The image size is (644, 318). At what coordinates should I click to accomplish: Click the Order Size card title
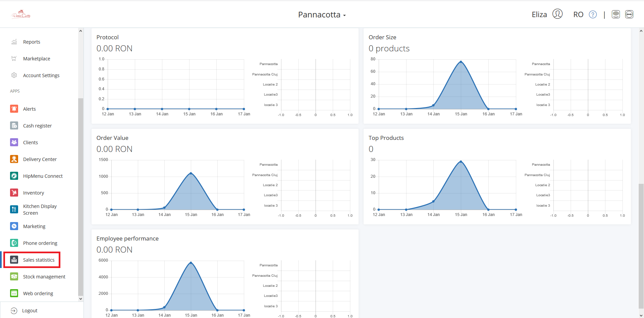(382, 37)
